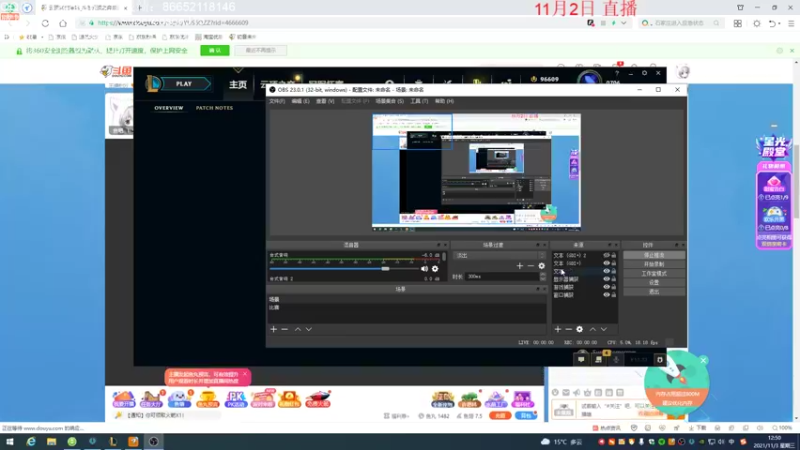The width and height of the screenshot is (800, 450).
Task: Click the PK活动 icon on Douyu page
Action: tap(235, 399)
